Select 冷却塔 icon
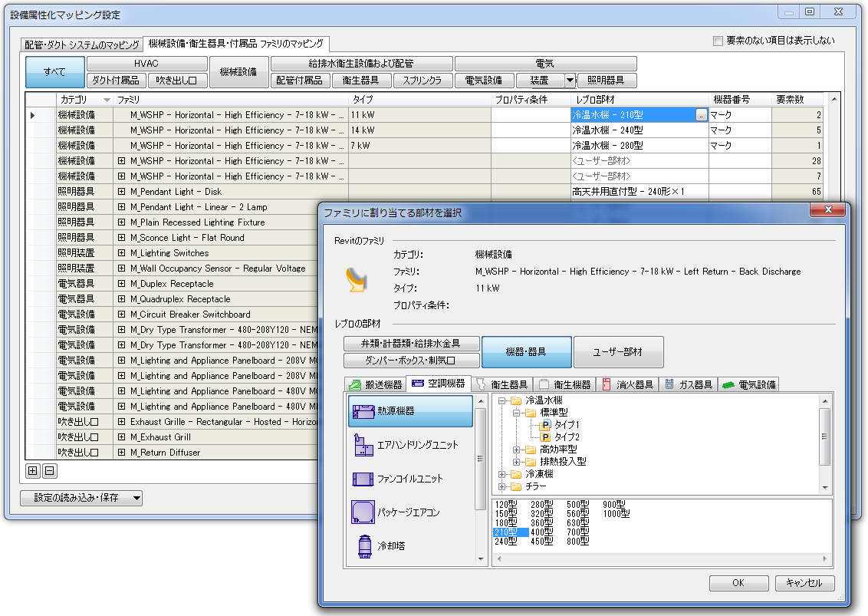 [x=364, y=546]
